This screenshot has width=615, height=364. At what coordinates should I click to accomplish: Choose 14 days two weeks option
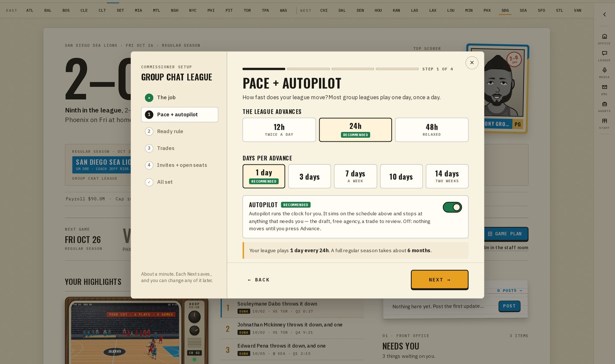(447, 176)
